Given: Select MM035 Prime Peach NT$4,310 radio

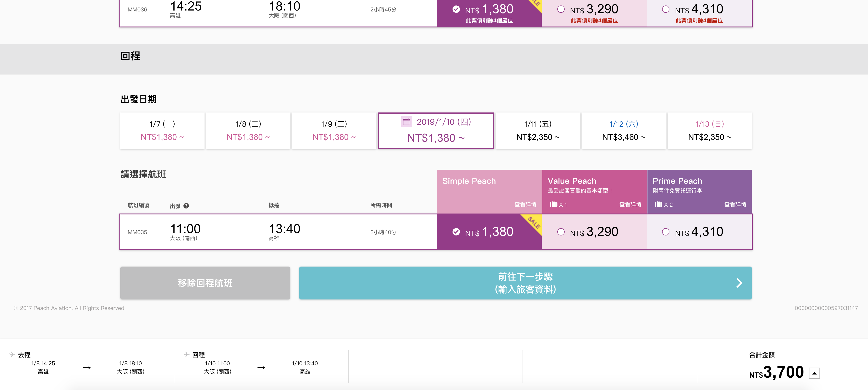Looking at the screenshot, I should (666, 232).
